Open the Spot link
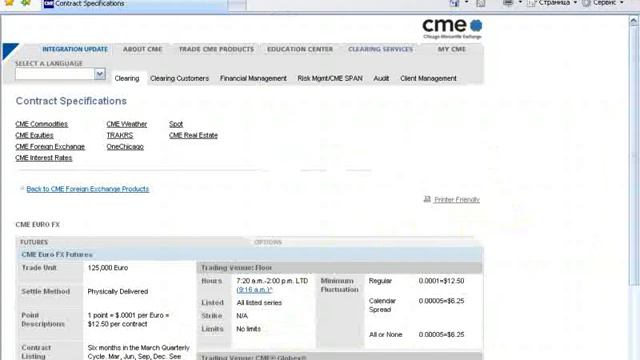 coord(176,124)
